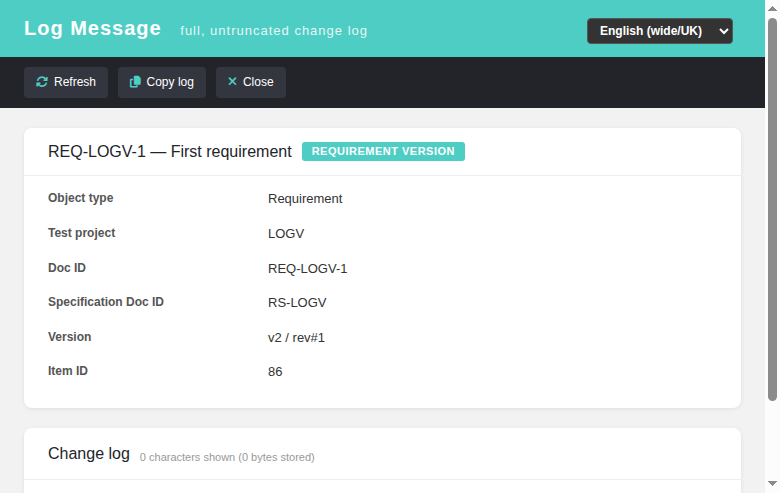Click the 'REQ-LOGV-1 — First requirement' heading
The image size is (780, 493).
[x=170, y=151]
